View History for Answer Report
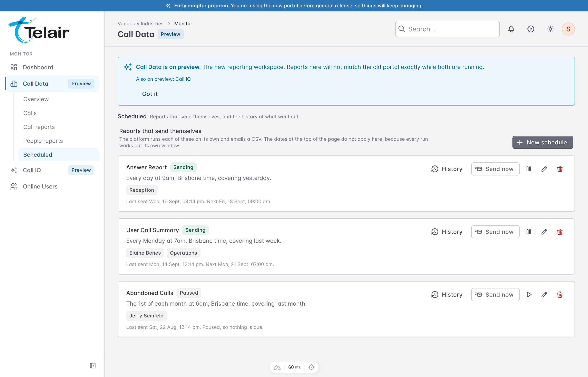The image size is (588, 377). tap(447, 169)
